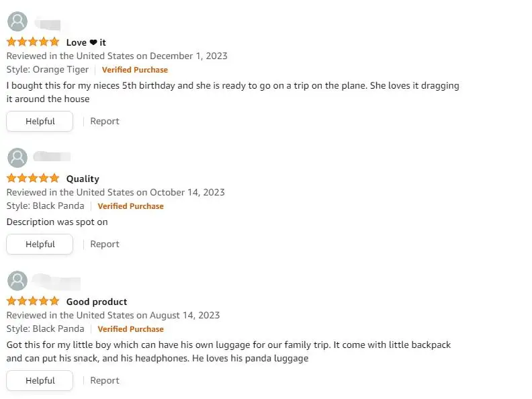Open the "Quality" review title
The height and width of the screenshot is (399, 532).
pos(83,179)
